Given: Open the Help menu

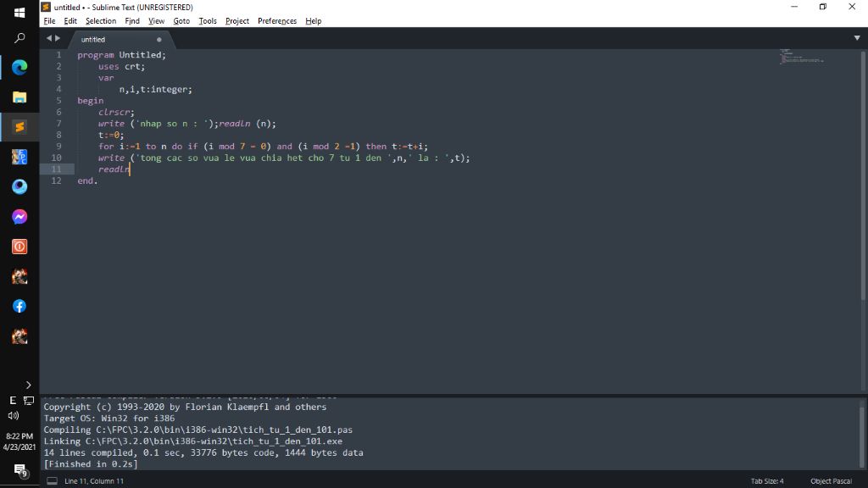Looking at the screenshot, I should tap(314, 21).
